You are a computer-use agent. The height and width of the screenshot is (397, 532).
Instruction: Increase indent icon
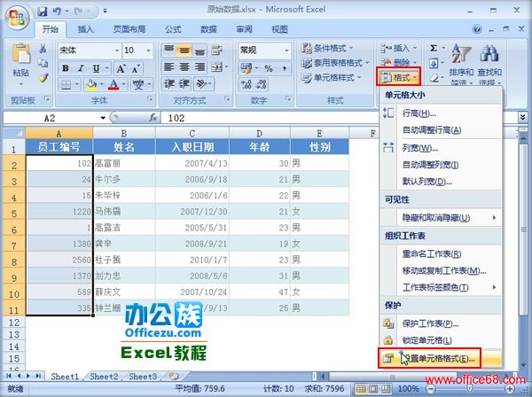184,83
